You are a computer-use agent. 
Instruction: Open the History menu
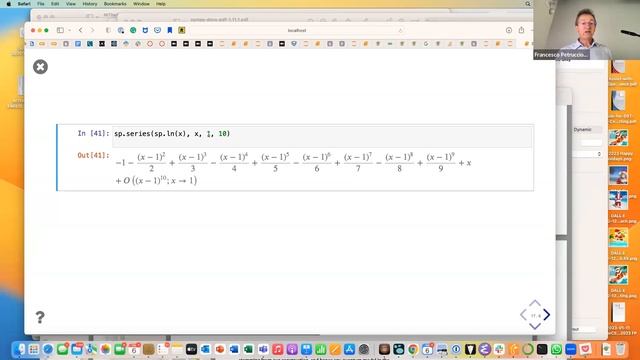[x=90, y=4]
